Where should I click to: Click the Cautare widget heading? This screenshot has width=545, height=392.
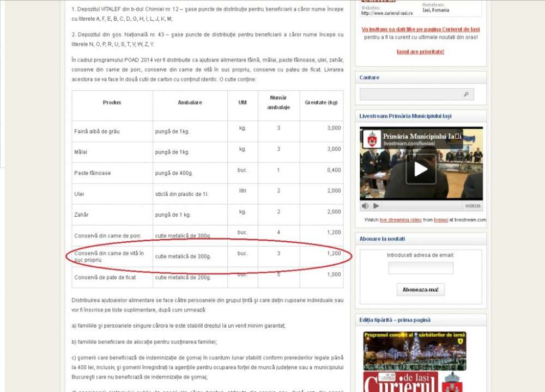tap(369, 77)
